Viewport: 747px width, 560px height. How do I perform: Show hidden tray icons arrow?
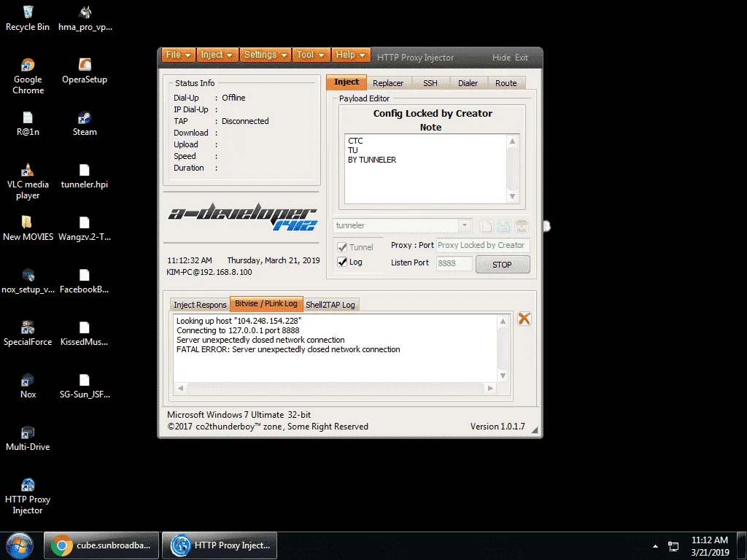(x=655, y=546)
